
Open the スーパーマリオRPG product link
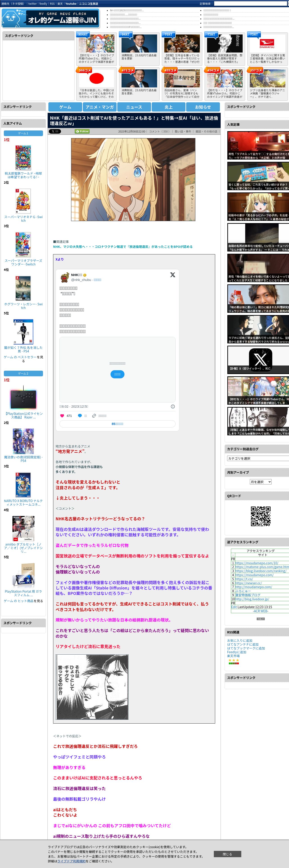(x=23, y=219)
